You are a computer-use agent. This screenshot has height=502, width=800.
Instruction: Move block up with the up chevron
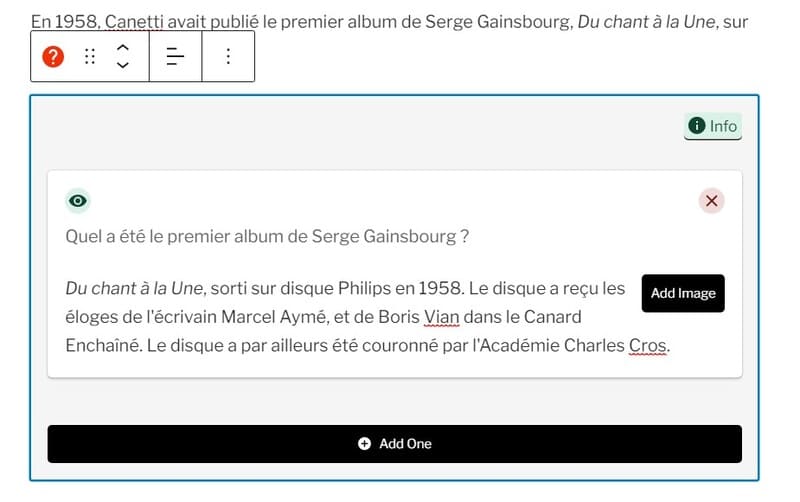(x=122, y=47)
